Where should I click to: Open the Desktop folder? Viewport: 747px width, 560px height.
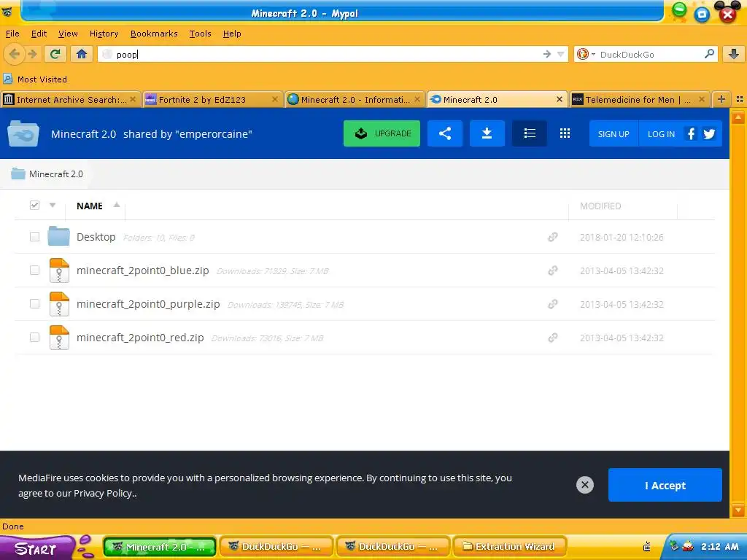tap(96, 237)
